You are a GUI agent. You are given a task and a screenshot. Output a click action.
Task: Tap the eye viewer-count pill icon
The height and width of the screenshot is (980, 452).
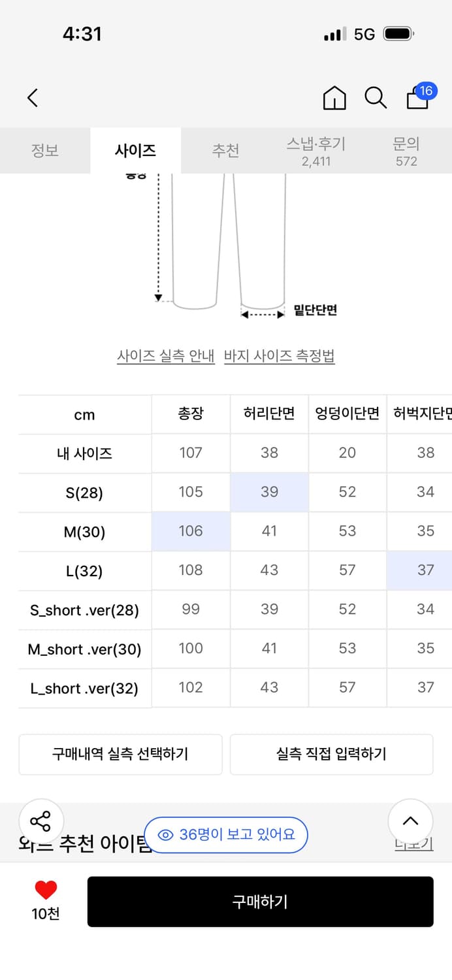point(170,834)
